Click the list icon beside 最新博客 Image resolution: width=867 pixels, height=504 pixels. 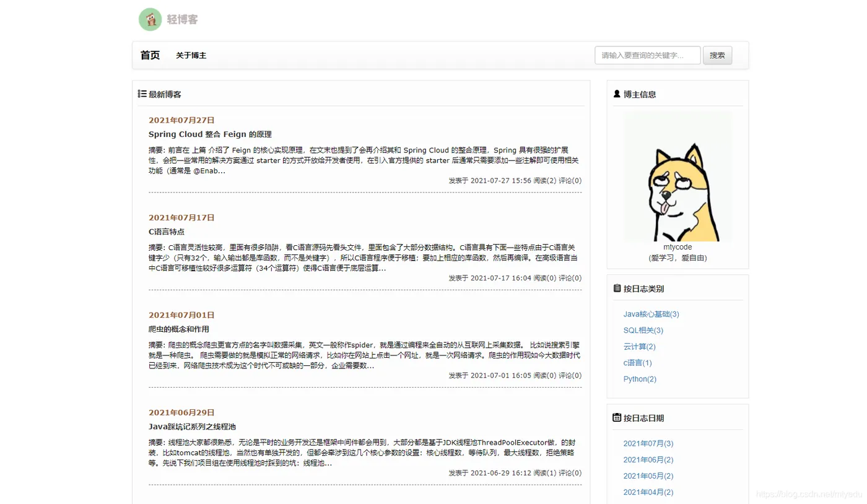coord(142,94)
